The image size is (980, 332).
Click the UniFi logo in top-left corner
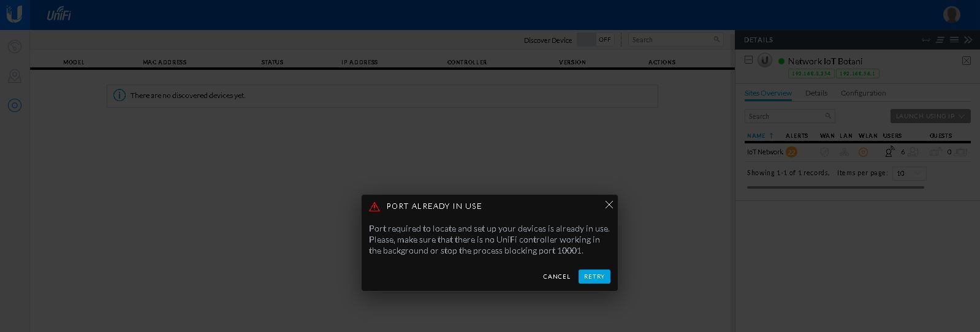click(14, 14)
